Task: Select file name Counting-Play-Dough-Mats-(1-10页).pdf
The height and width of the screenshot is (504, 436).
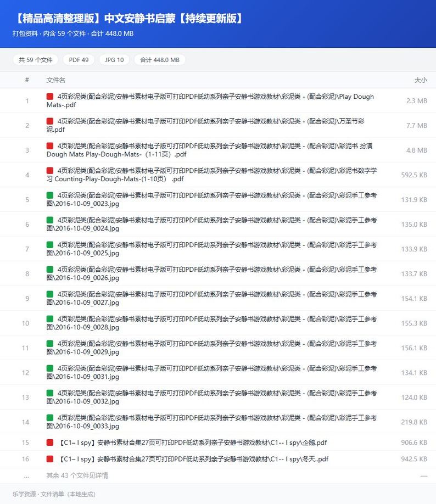Action: click(x=211, y=175)
